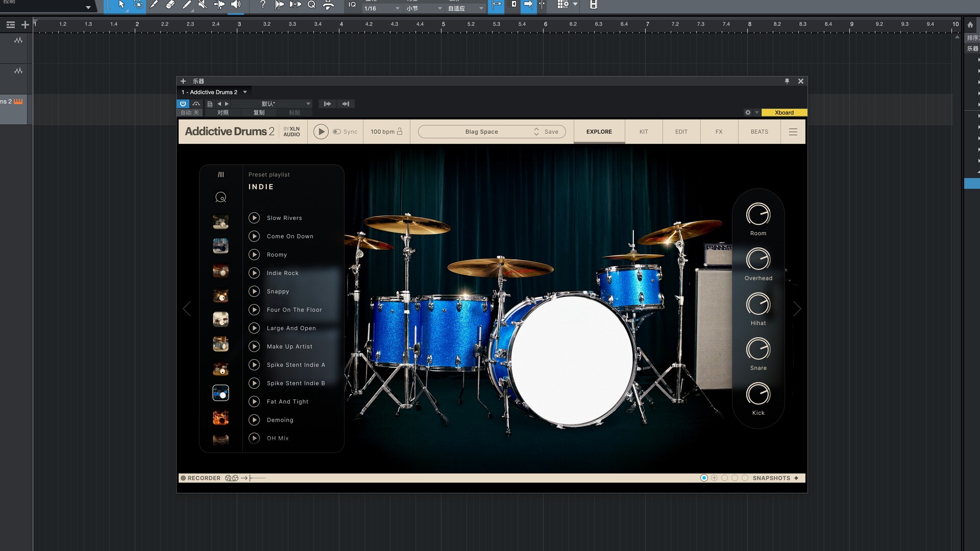Load next preset with right arrow

coord(227,104)
